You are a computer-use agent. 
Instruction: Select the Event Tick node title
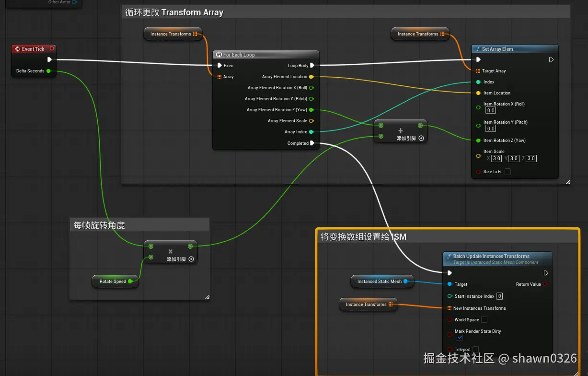pos(34,49)
